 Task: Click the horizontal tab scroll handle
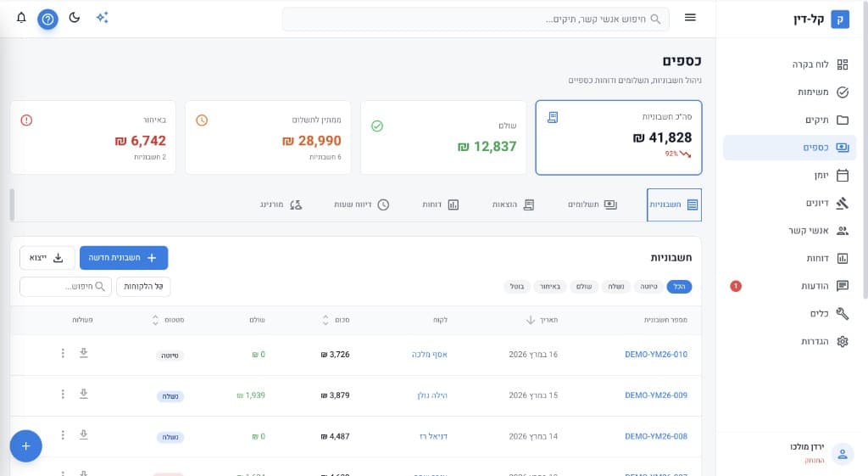(x=12, y=204)
